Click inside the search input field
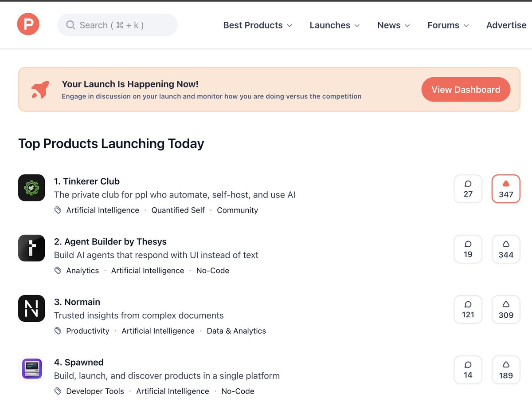The height and width of the screenshot is (414, 532). [x=117, y=25]
